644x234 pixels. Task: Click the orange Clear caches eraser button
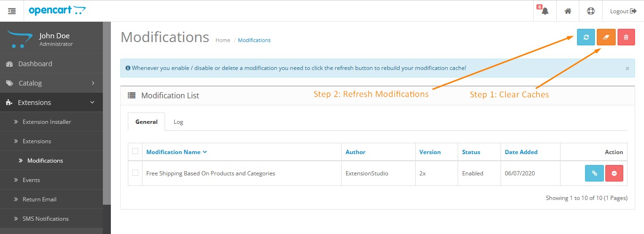[606, 37]
